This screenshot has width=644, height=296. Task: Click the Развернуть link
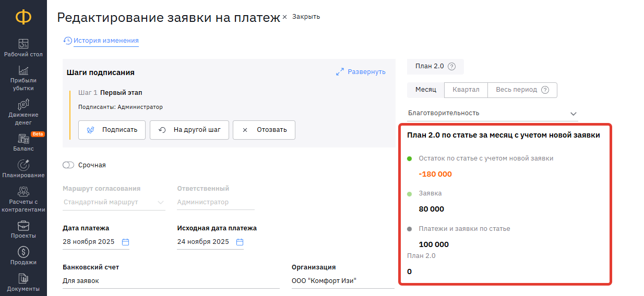coord(367,72)
